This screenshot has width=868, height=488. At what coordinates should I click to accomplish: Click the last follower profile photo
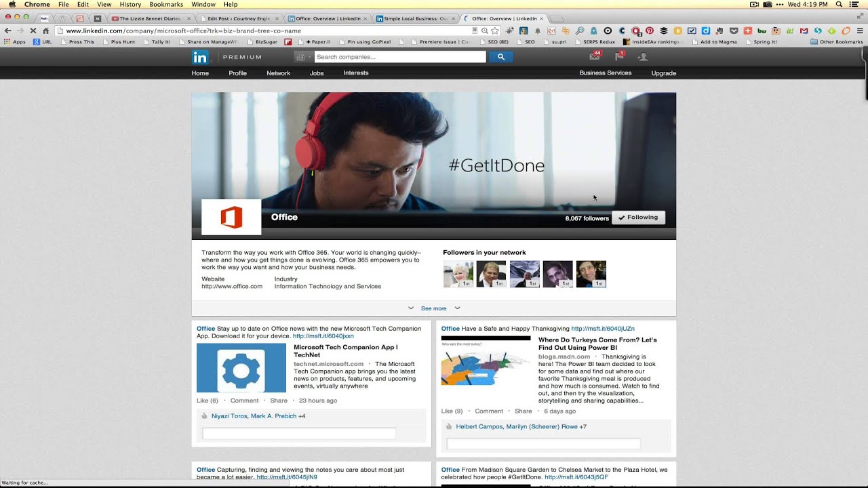(591, 274)
